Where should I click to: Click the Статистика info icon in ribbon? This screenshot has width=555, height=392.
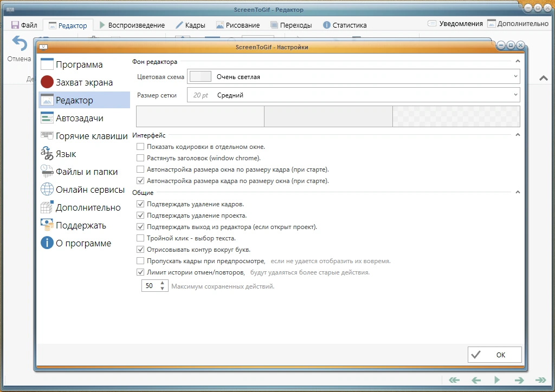pyautogui.click(x=327, y=25)
